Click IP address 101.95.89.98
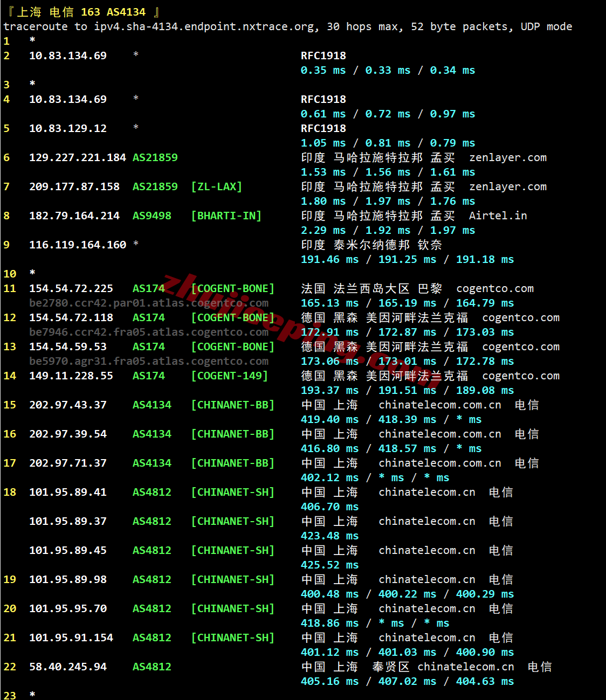This screenshot has width=606, height=700. pos(67,579)
